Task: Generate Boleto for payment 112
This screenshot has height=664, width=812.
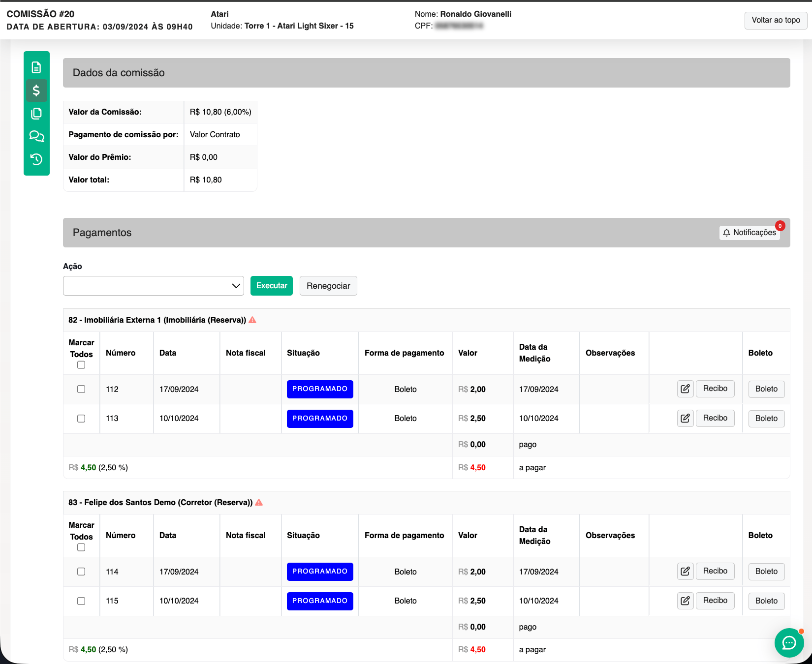Action: point(766,389)
